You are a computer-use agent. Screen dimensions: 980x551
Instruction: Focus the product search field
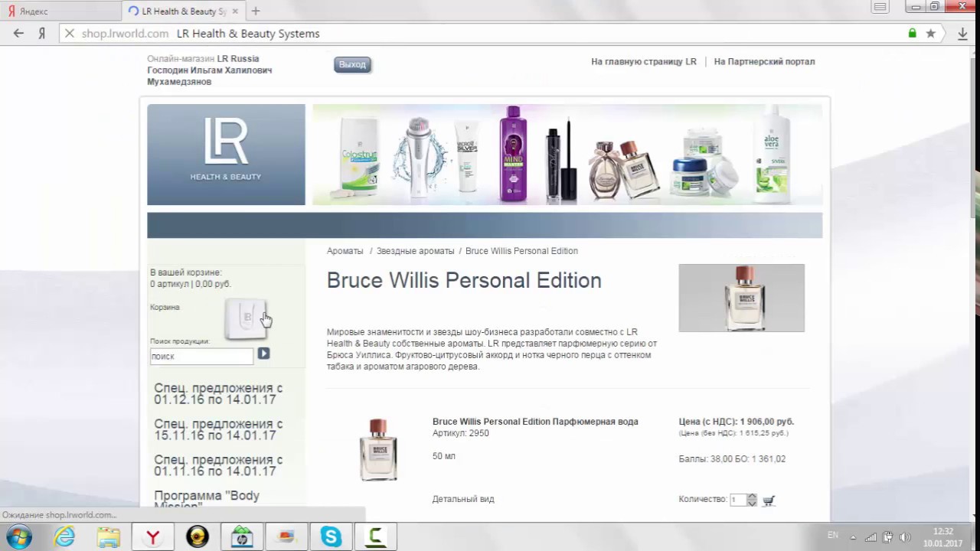pyautogui.click(x=201, y=356)
